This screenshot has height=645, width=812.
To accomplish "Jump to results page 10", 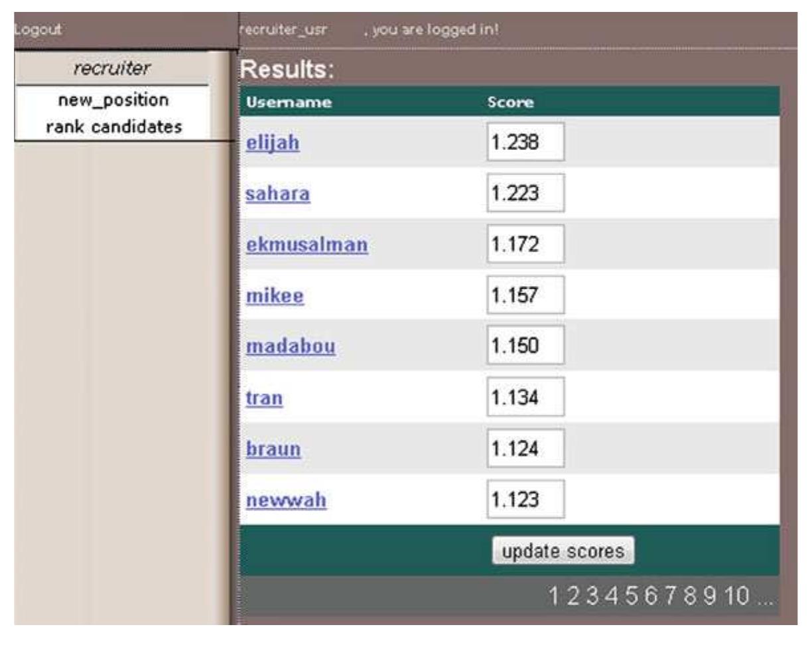I will (x=736, y=597).
